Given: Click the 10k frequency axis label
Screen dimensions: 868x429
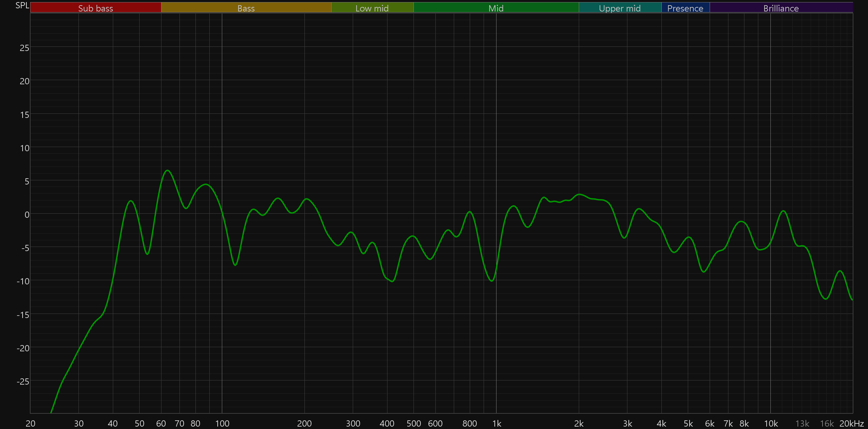Looking at the screenshot, I should coord(771,423).
